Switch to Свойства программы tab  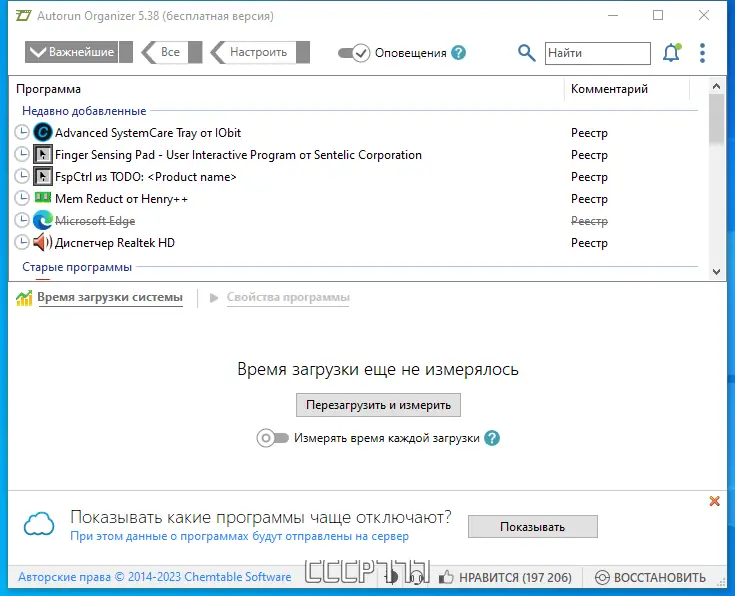(288, 297)
